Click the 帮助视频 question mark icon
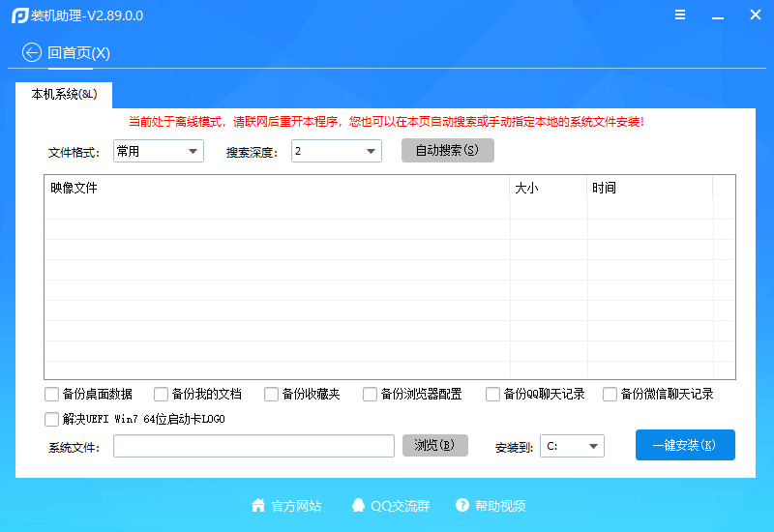Viewport: 774px width, 532px height. click(x=462, y=506)
